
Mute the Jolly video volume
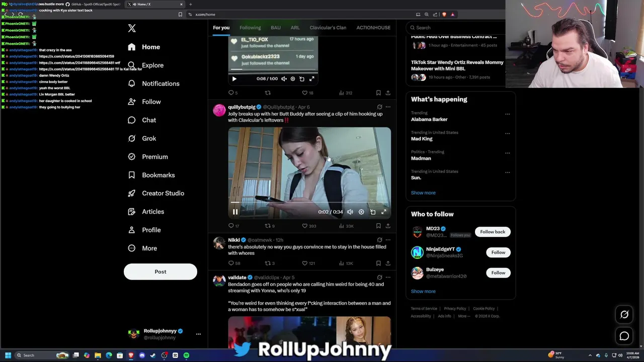350,212
